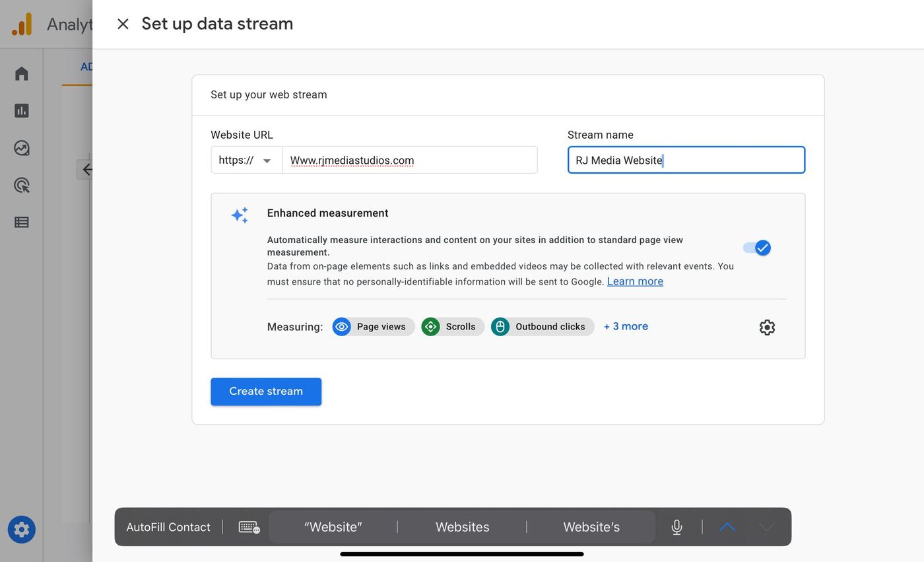
Task: Open the https:// protocol dropdown
Action: pos(246,160)
